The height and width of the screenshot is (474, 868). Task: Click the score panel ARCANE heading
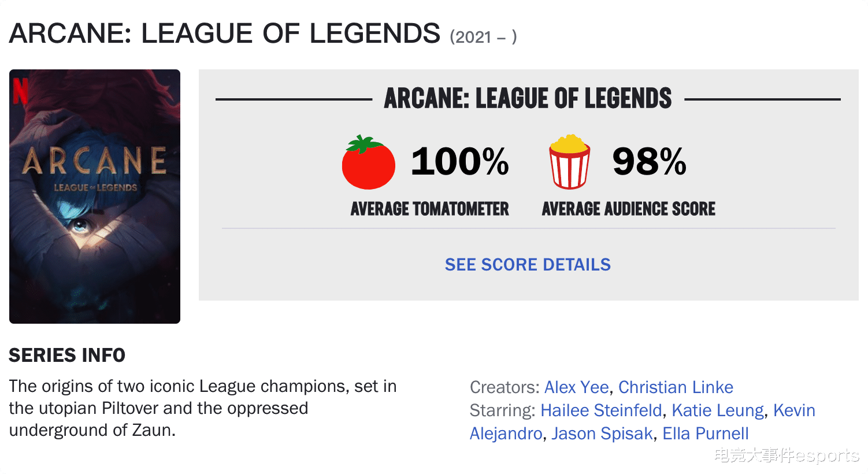[x=528, y=98]
